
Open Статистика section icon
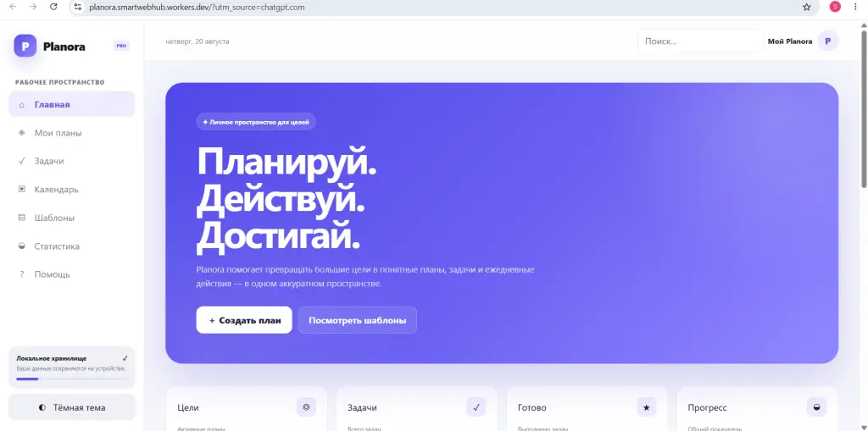[x=22, y=246]
